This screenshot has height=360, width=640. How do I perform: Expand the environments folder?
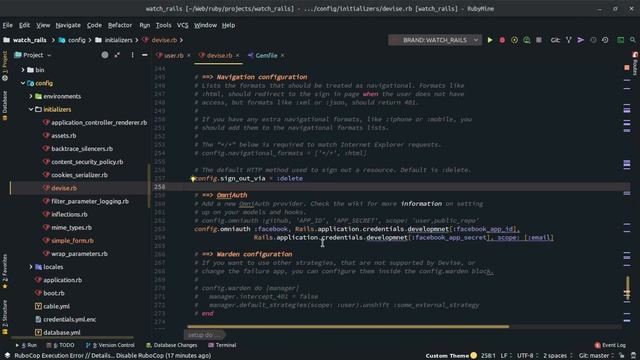31,96
